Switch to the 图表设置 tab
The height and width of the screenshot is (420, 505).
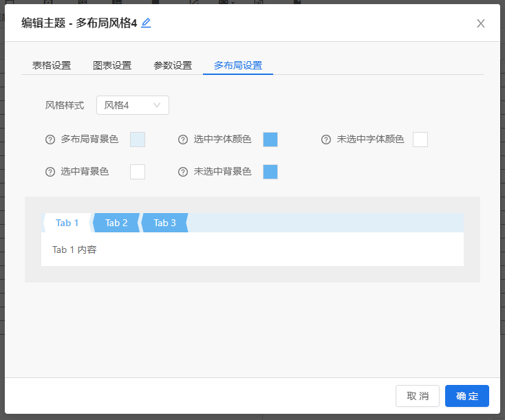112,65
